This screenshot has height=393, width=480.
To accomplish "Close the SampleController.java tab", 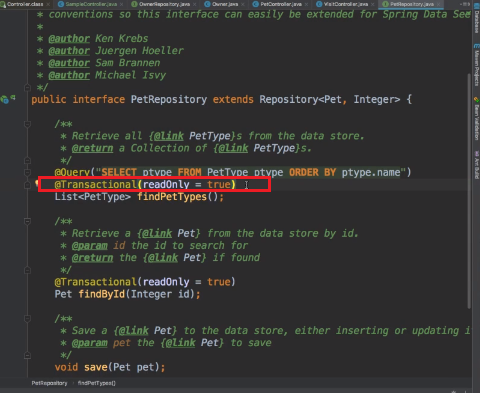I will coord(121,4).
